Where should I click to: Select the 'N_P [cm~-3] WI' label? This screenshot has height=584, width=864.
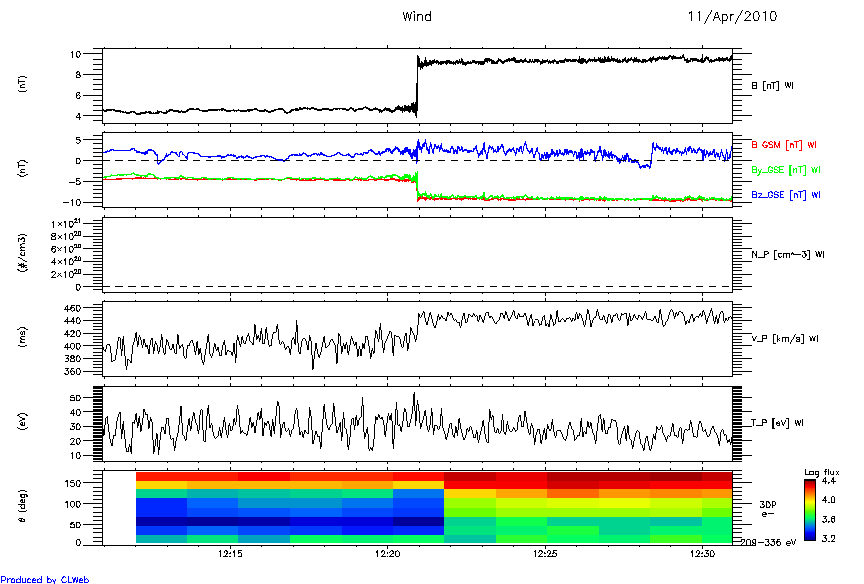[x=788, y=255]
